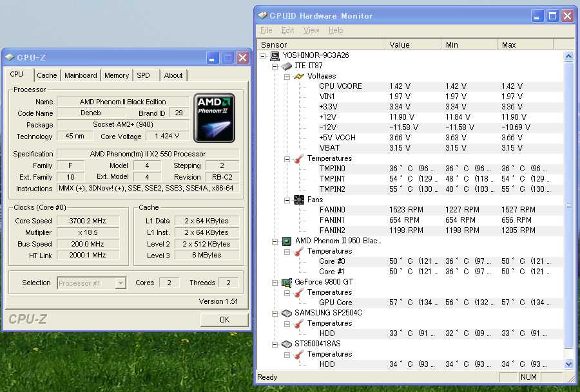This screenshot has height=392, width=580.
Task: Collapse the Fans group
Action: click(x=287, y=200)
